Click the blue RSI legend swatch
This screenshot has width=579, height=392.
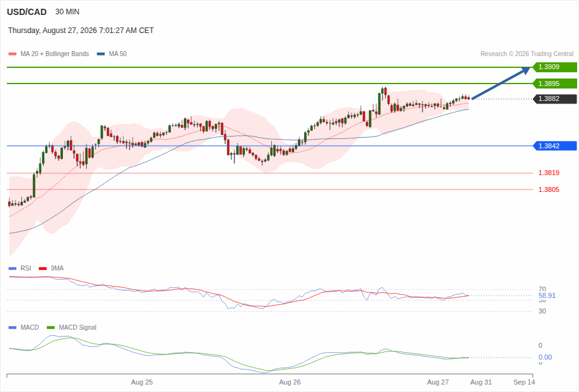(12, 269)
